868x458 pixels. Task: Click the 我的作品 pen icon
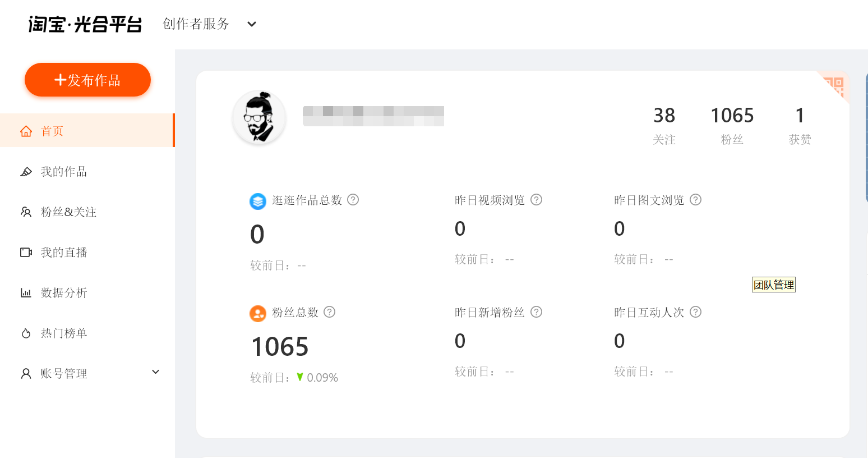click(x=26, y=171)
